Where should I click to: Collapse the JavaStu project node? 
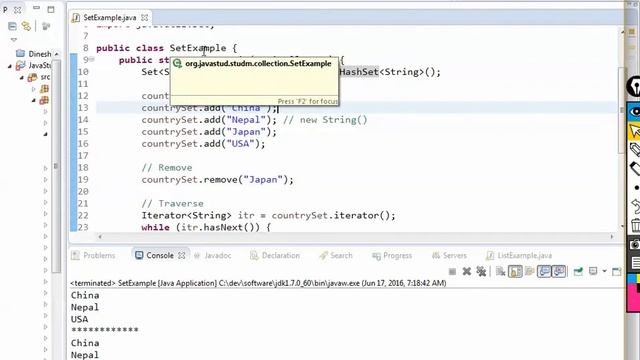[10, 66]
